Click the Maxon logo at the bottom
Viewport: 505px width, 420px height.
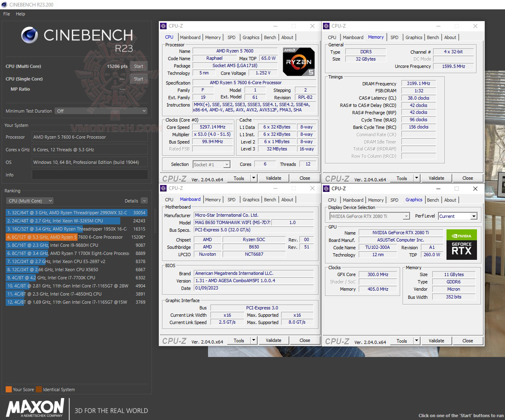pyautogui.click(x=35, y=408)
